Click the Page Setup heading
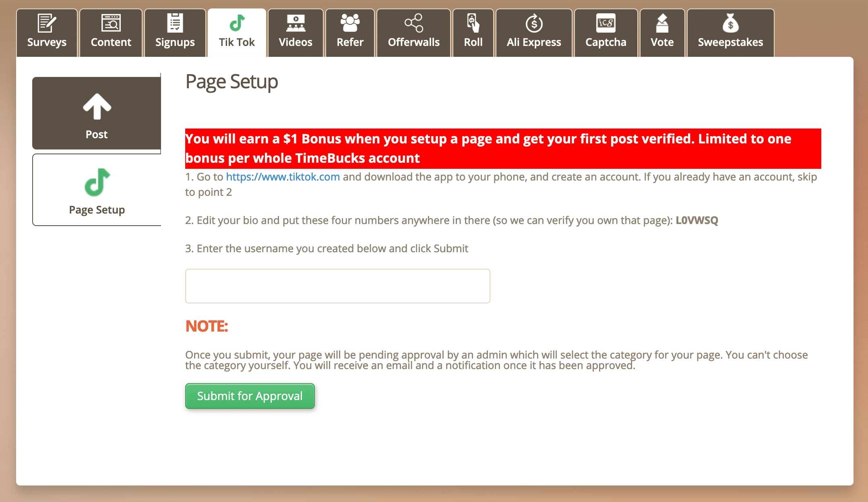 pyautogui.click(x=231, y=82)
